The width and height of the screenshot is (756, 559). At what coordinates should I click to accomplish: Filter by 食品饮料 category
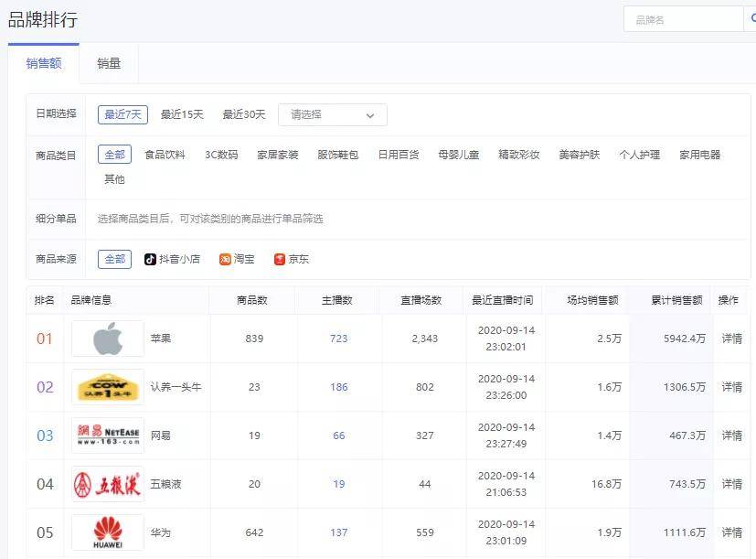point(165,155)
